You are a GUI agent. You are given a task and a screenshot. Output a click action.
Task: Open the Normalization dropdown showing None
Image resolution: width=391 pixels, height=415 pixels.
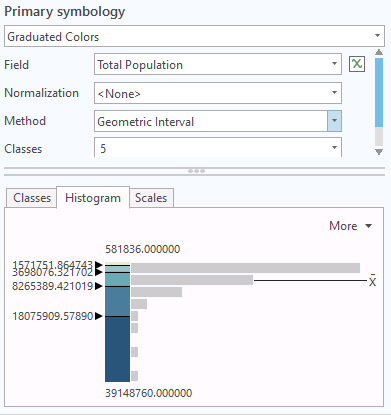[334, 92]
